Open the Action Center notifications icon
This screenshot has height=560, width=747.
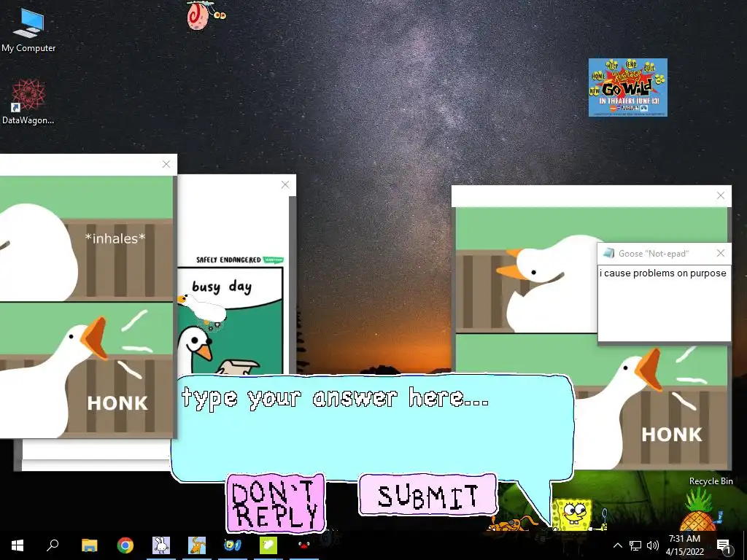click(724, 545)
